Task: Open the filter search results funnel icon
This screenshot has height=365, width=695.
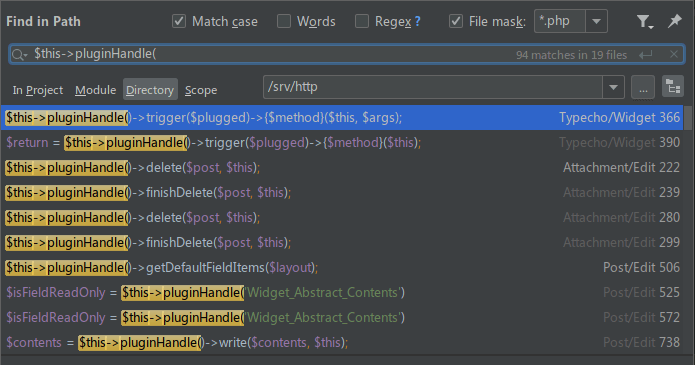Action: coord(644,21)
